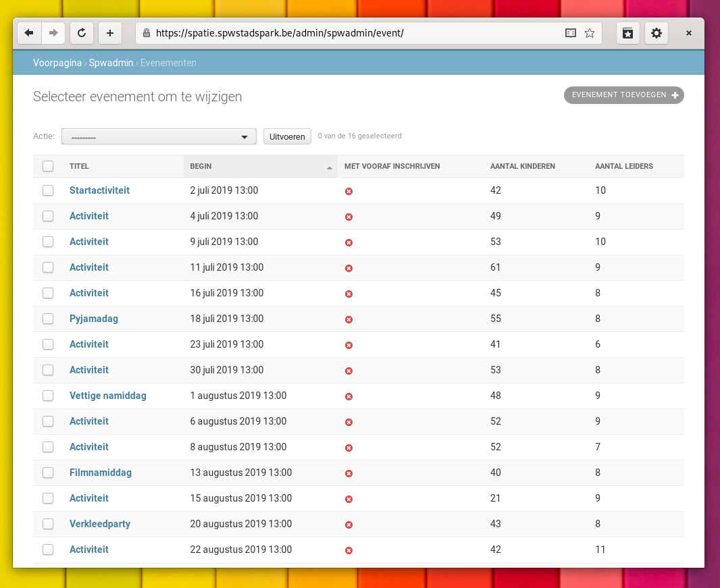Select the Startactiviteit row checkbox

48,190
